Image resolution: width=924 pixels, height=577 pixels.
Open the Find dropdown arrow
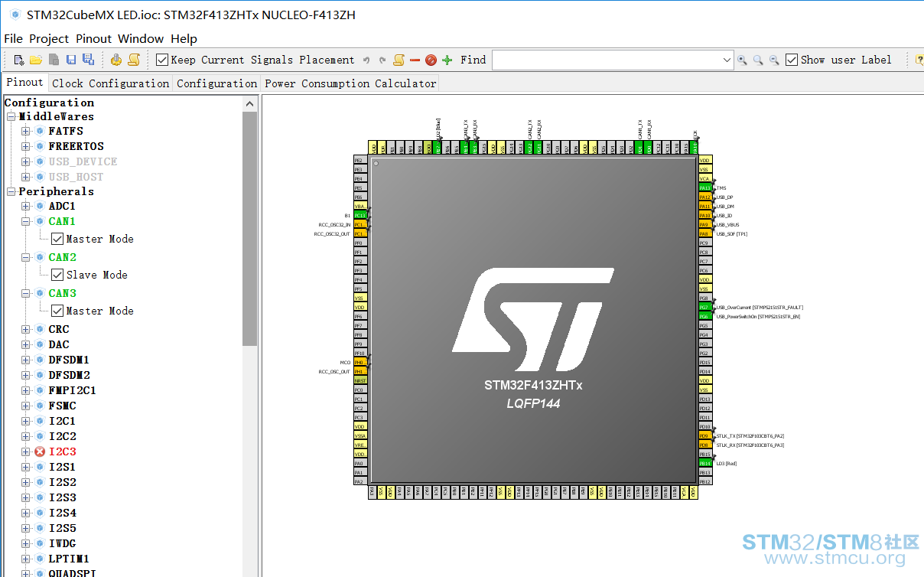[727, 60]
